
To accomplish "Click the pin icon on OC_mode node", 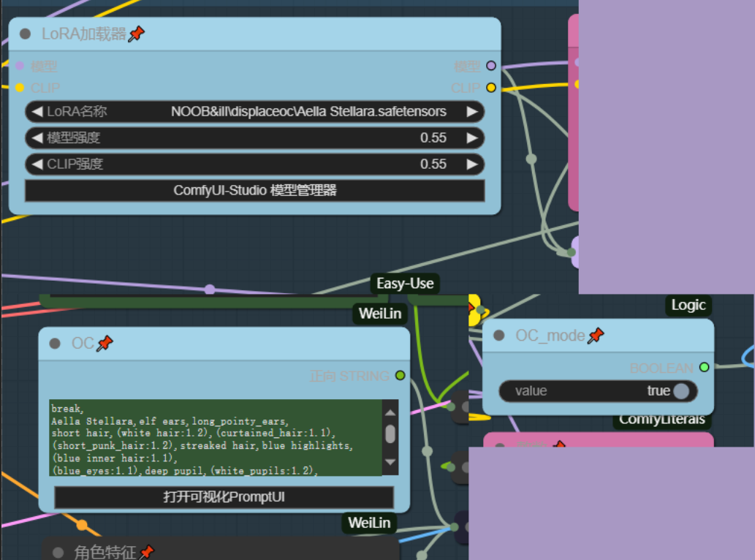I will [x=596, y=336].
